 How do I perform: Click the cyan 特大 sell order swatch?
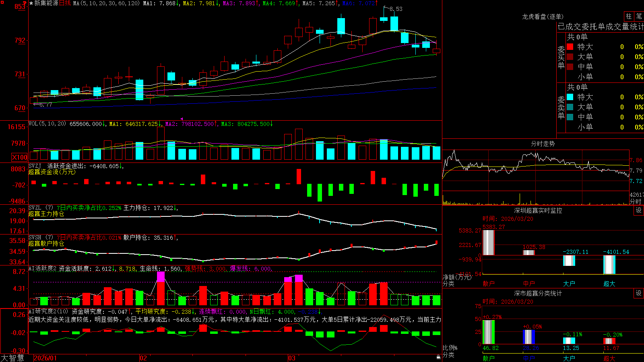(570, 97)
